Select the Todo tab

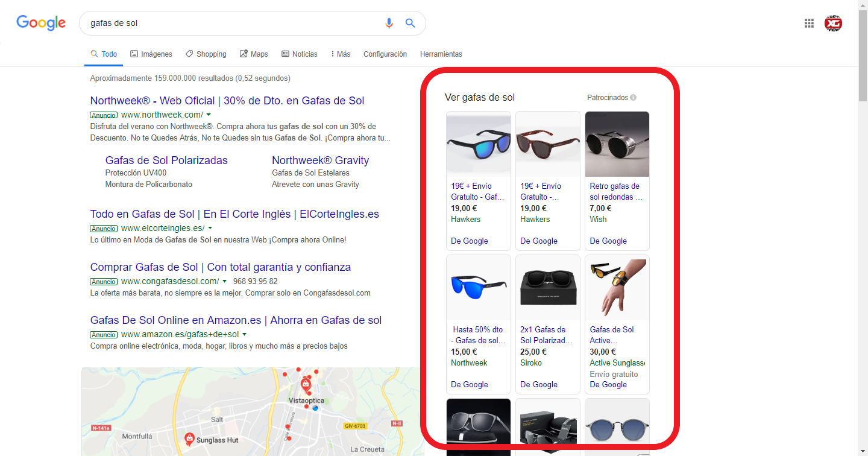[104, 54]
